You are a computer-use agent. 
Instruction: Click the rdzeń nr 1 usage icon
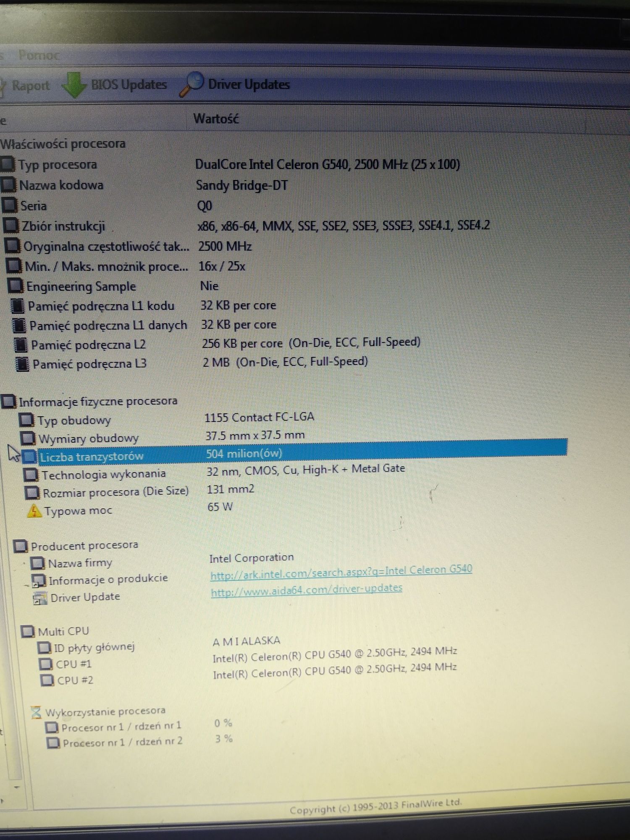point(52,727)
